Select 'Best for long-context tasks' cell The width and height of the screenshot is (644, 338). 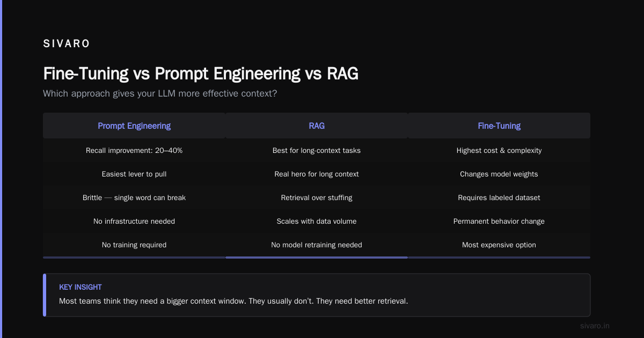click(317, 150)
